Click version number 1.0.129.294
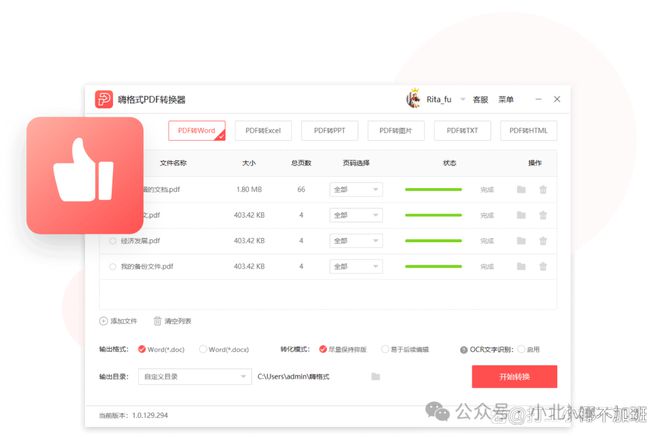 click(x=150, y=415)
